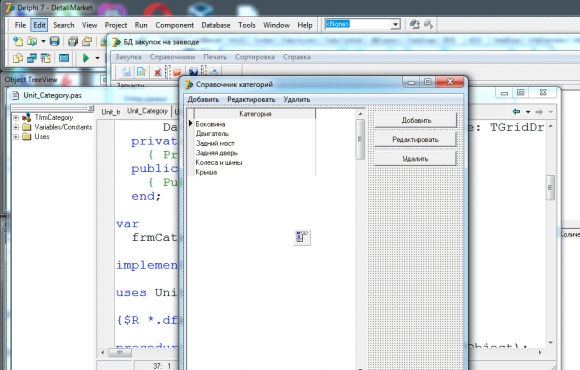
Task: Expand the Variables/Constants tree node
Action: point(16,127)
